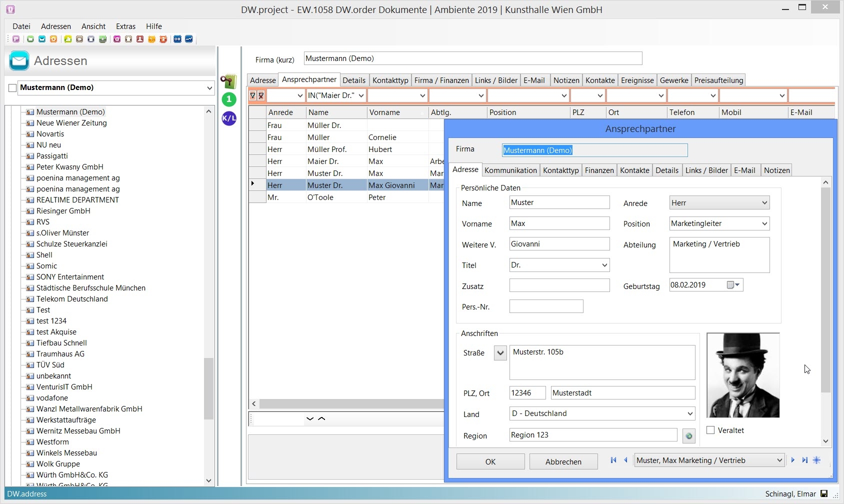Open the Titel dropdown showing Dr.
This screenshot has height=504, width=844.
[x=604, y=265]
